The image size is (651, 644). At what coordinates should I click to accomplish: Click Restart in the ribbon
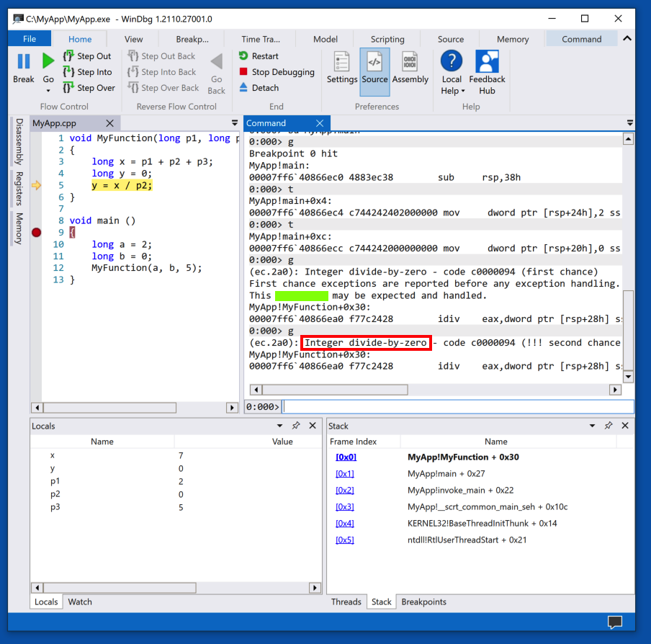point(243,56)
